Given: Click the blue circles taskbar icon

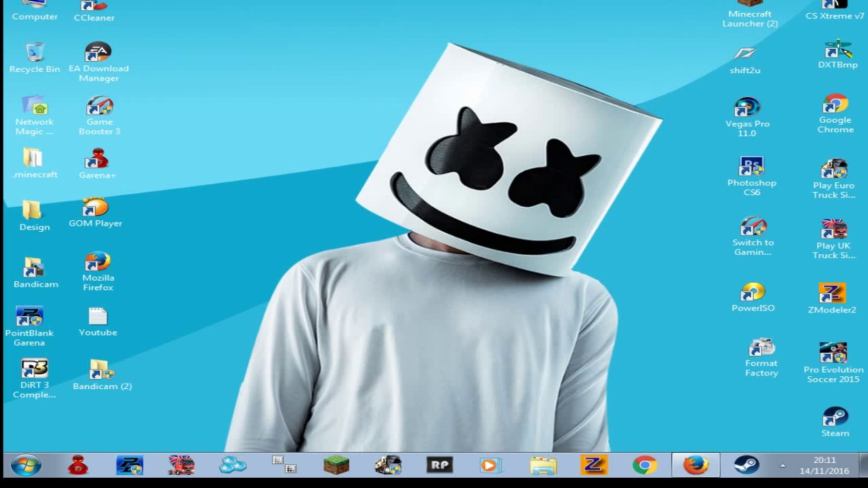Looking at the screenshot, I should pyautogui.click(x=233, y=466).
